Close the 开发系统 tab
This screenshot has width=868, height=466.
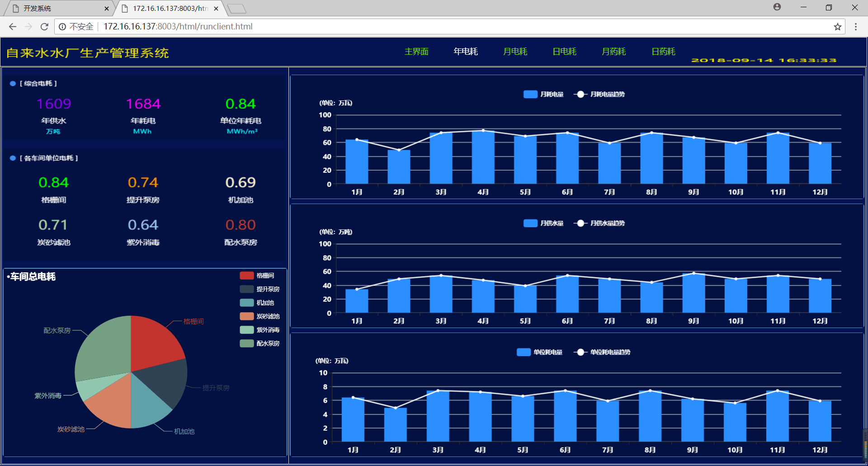(107, 9)
